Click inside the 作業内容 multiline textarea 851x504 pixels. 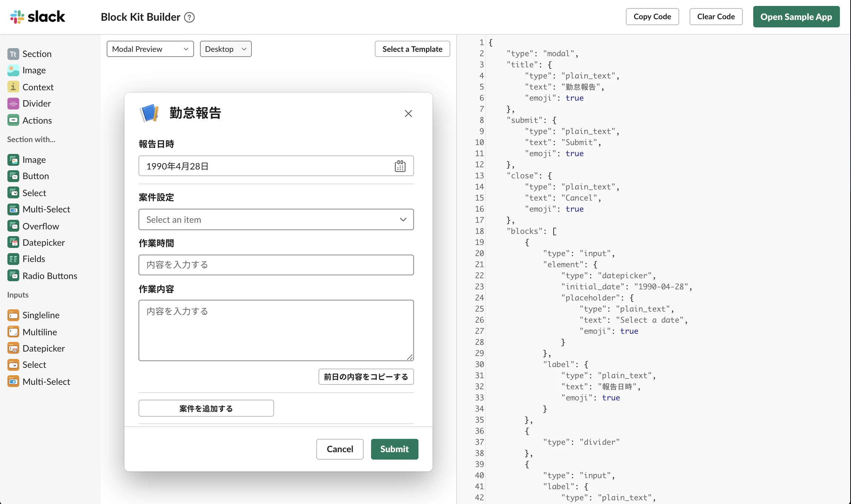(276, 330)
